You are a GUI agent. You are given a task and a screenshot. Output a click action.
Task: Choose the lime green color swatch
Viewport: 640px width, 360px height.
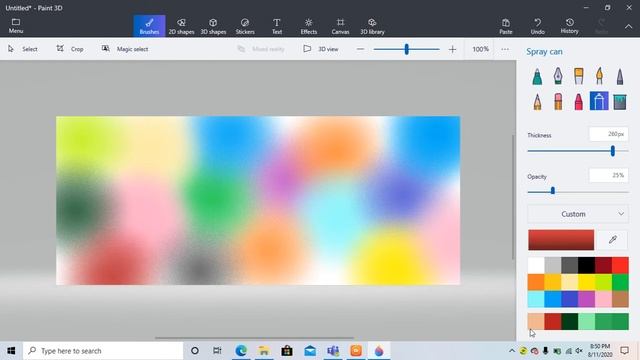(603, 282)
